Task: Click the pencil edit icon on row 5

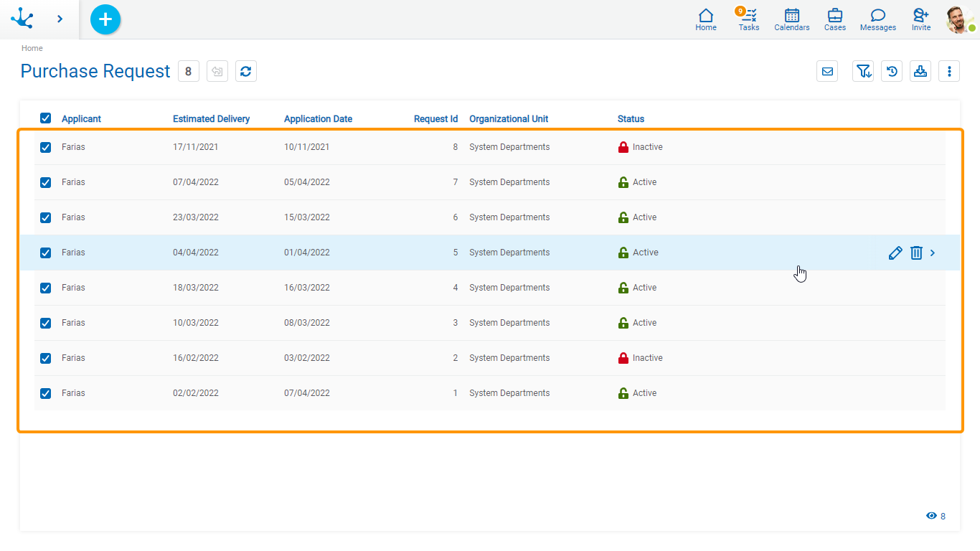Action: 895,253
